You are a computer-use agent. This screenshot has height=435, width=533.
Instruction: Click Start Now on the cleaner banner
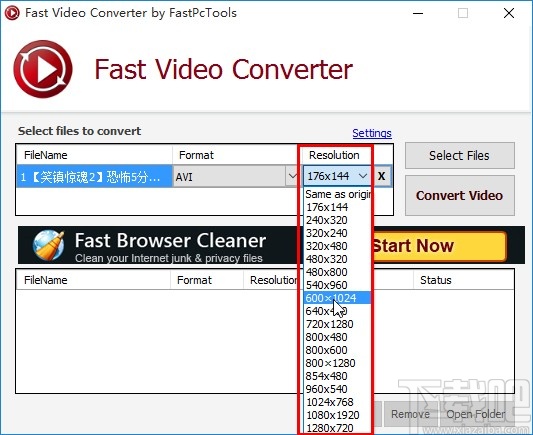coord(440,245)
